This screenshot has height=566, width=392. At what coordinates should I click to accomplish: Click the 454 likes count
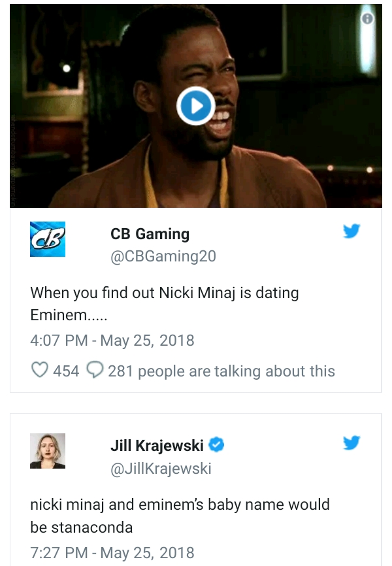tap(66, 371)
